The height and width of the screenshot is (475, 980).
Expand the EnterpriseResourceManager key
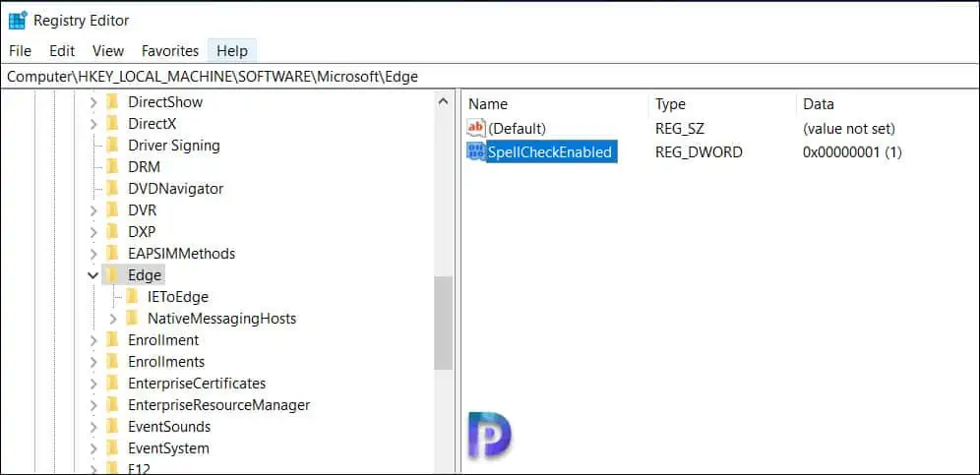[x=93, y=405]
